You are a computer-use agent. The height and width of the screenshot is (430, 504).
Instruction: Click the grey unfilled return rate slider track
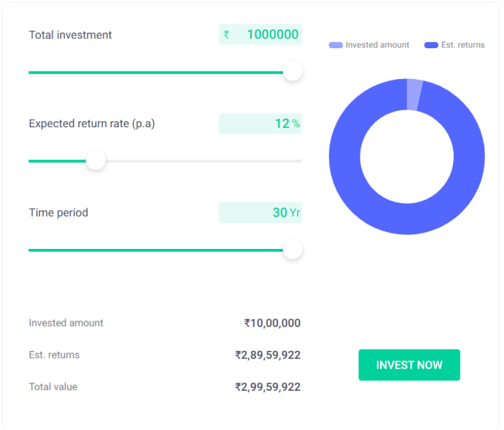(x=203, y=161)
